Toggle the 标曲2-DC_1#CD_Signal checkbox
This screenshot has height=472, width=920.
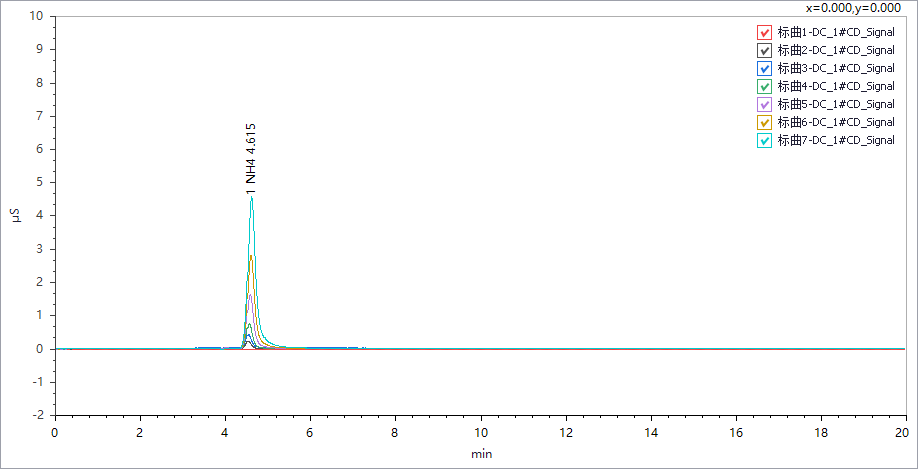(x=764, y=50)
